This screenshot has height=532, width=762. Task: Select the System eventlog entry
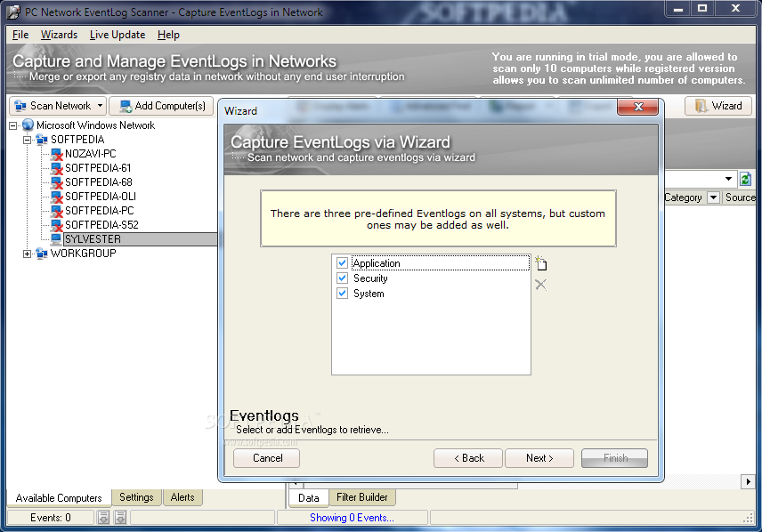coord(369,294)
